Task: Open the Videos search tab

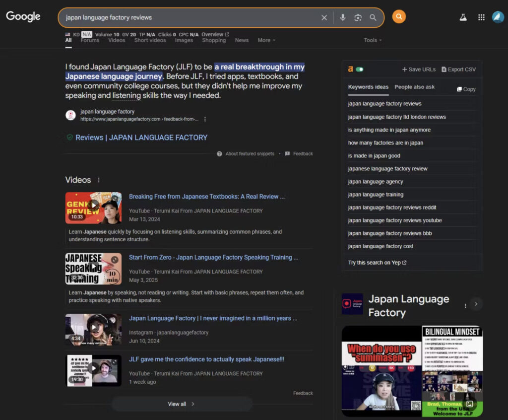Action: 117,41
